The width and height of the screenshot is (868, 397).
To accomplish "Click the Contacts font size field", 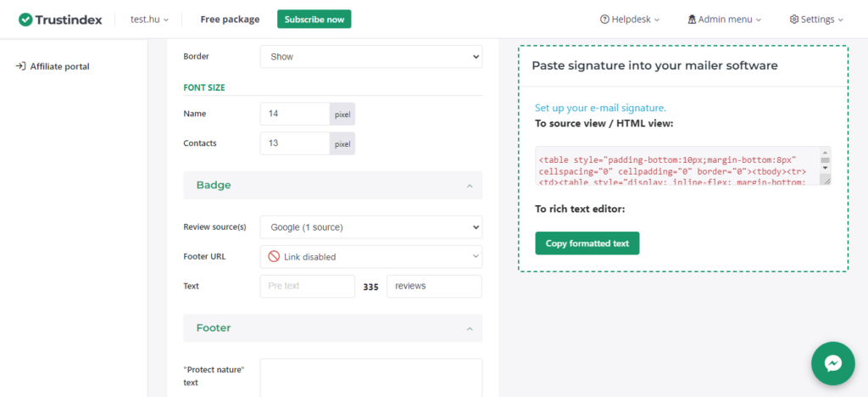I will (x=294, y=143).
